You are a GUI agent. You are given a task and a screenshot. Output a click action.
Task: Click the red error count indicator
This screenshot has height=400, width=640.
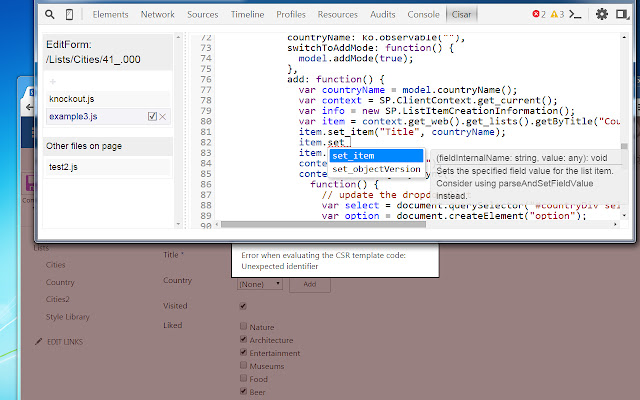[x=539, y=15]
